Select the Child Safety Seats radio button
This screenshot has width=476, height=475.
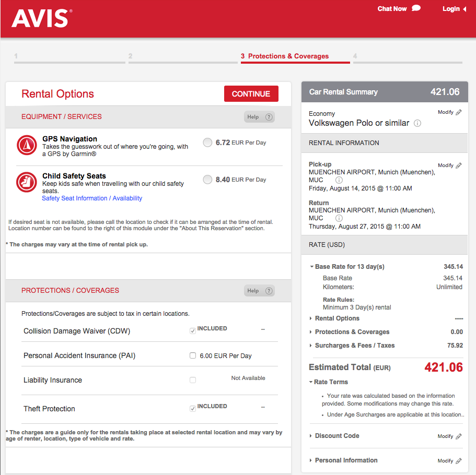[x=207, y=180]
